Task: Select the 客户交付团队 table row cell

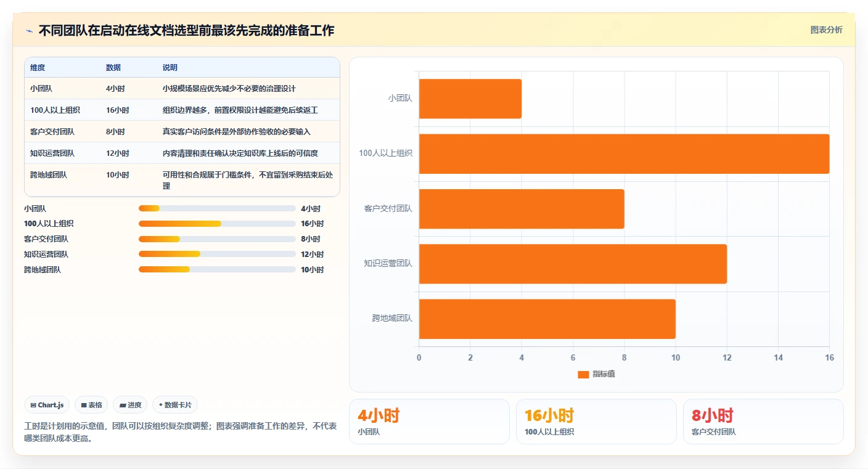Action: click(52, 132)
